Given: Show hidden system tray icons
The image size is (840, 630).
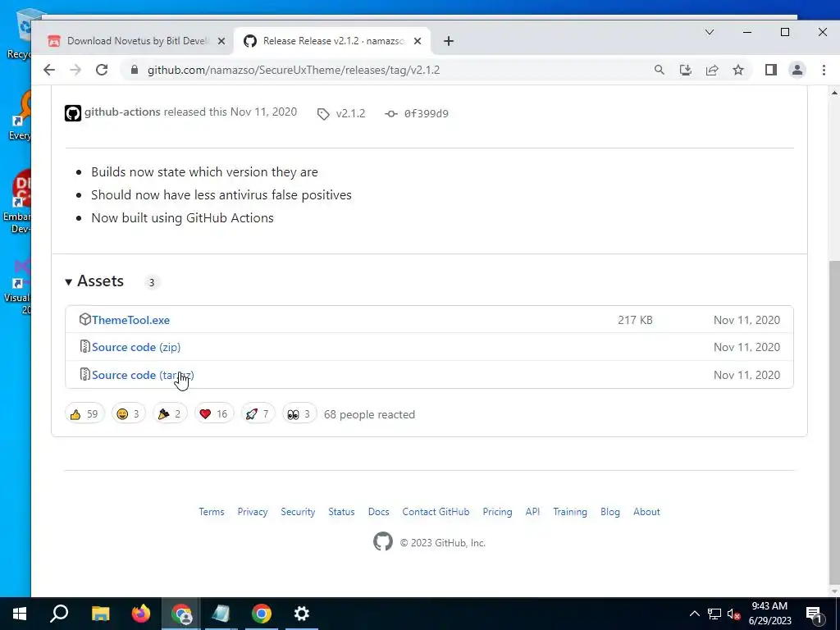Looking at the screenshot, I should coord(694,614).
